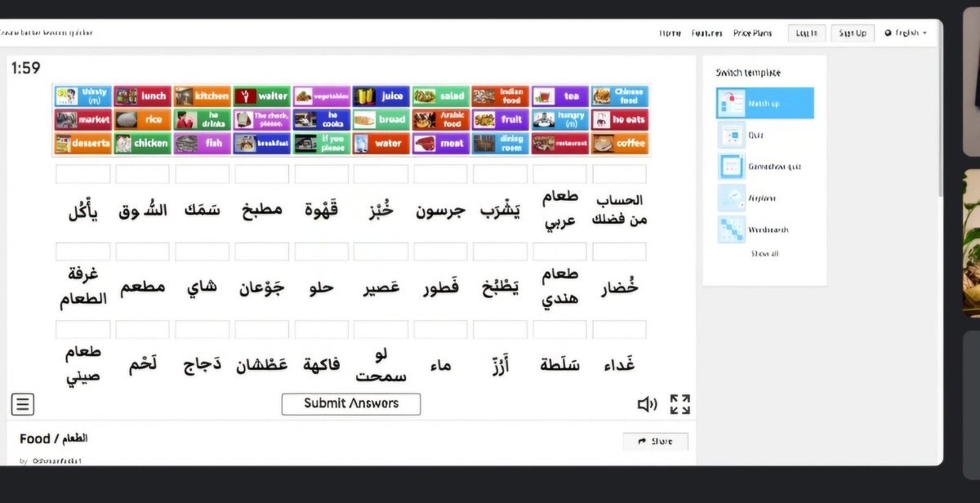Viewport: 980px width, 503px height.
Task: Pick the 'meat' picture tile
Action: [x=441, y=143]
